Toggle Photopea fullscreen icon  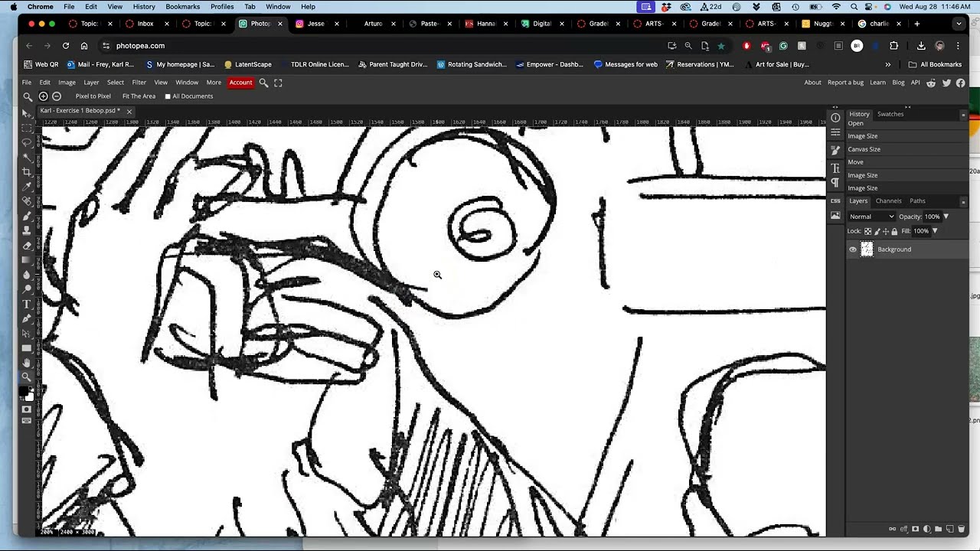(x=278, y=83)
